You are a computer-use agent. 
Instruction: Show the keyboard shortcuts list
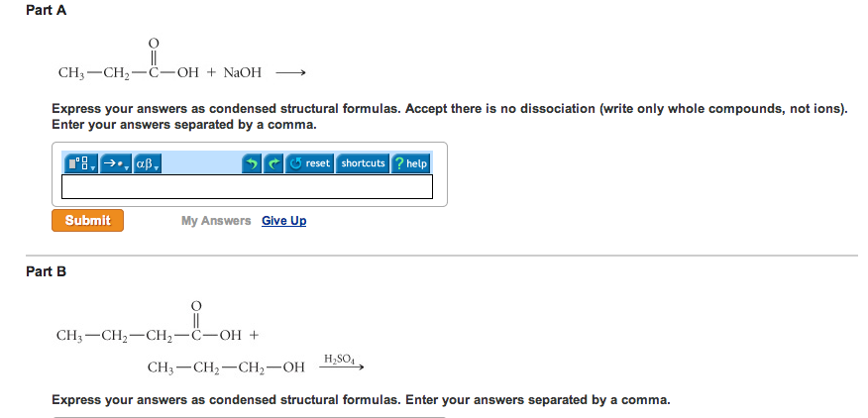point(363,163)
